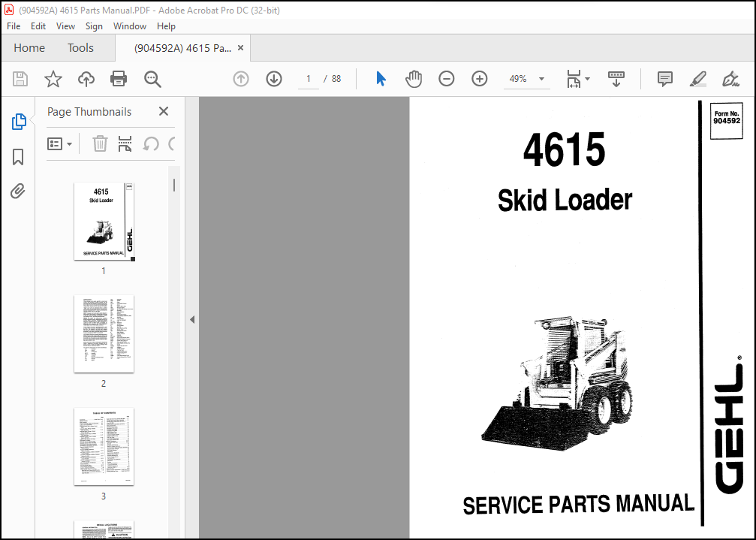
Task: Click total page count 88 text
Action: (x=336, y=79)
